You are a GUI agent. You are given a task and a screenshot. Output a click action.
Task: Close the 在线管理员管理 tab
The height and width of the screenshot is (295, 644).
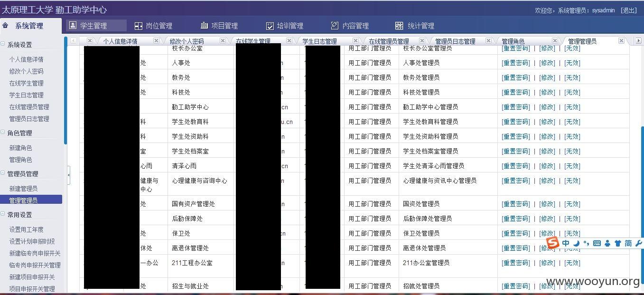(x=422, y=41)
